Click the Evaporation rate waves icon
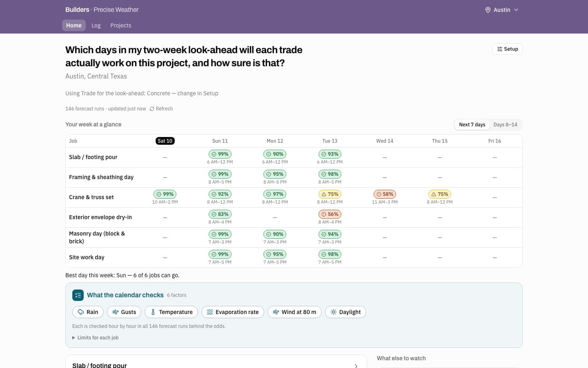 pos(210,312)
